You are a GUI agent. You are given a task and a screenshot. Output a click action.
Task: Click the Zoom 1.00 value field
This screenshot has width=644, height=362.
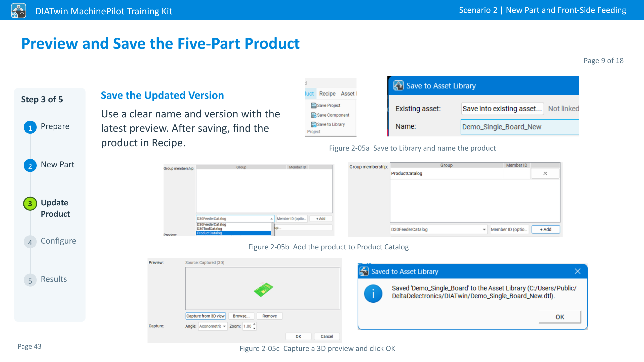248,326
